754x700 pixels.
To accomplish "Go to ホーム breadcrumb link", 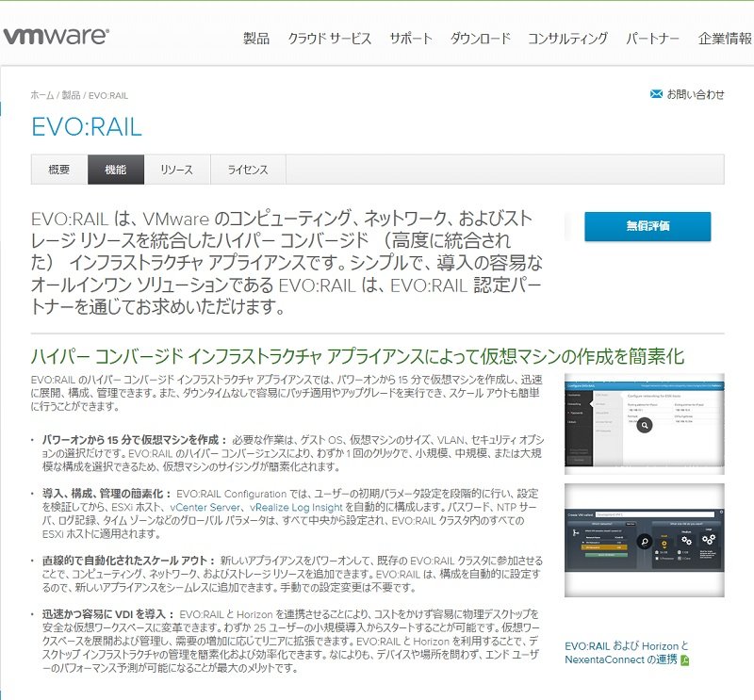I will [42, 95].
